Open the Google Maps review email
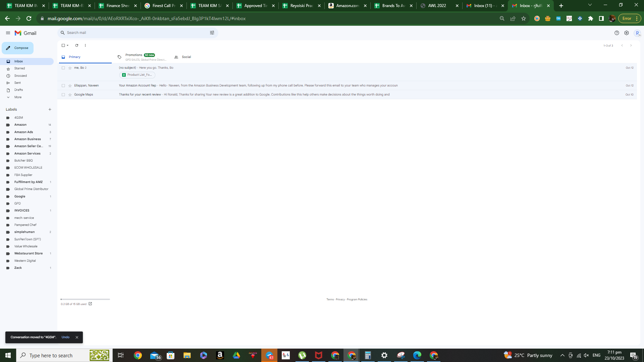 point(347,95)
